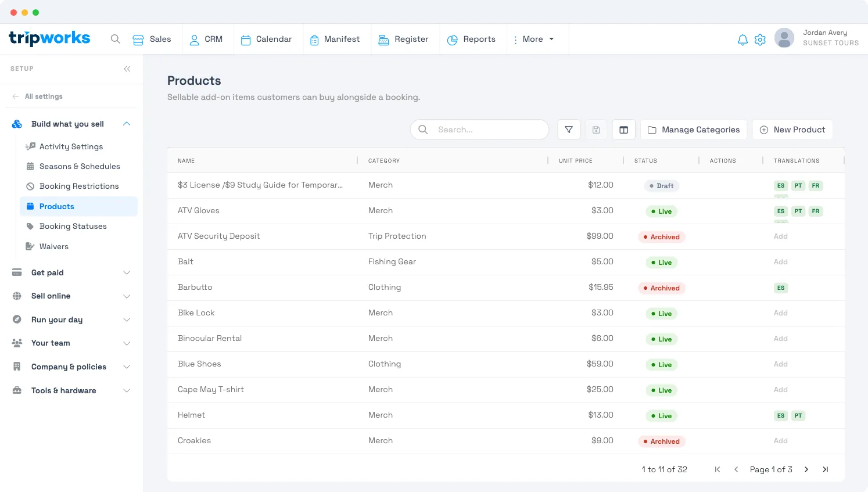This screenshot has width=868, height=492.
Task: Open the global search magnifier icon
Action: tap(116, 39)
